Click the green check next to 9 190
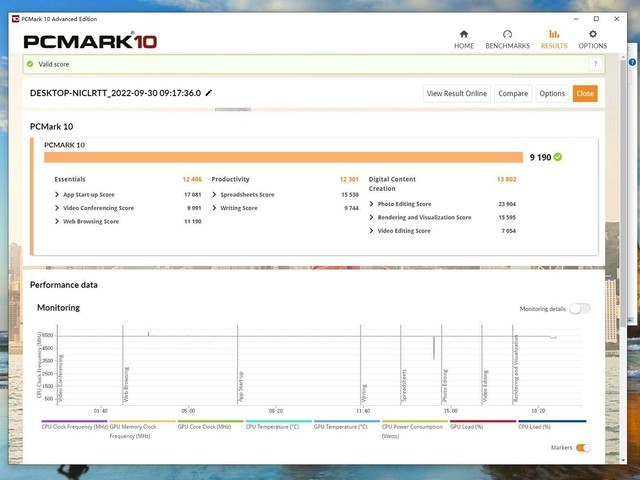 (x=558, y=157)
